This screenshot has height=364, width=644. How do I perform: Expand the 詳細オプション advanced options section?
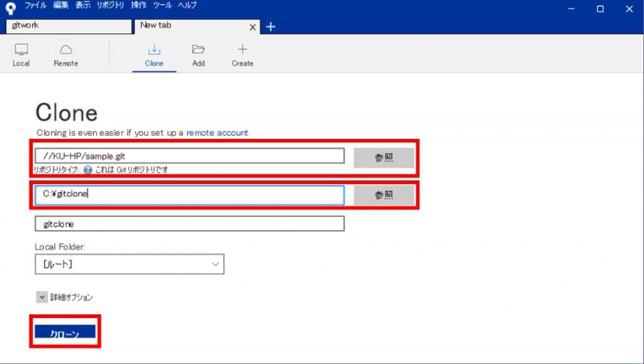coord(42,296)
